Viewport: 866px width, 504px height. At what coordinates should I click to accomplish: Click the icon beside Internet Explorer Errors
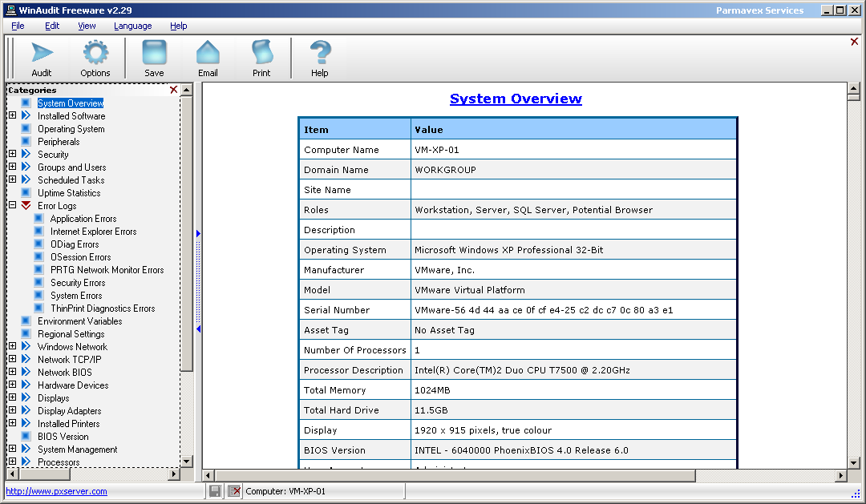click(x=38, y=232)
